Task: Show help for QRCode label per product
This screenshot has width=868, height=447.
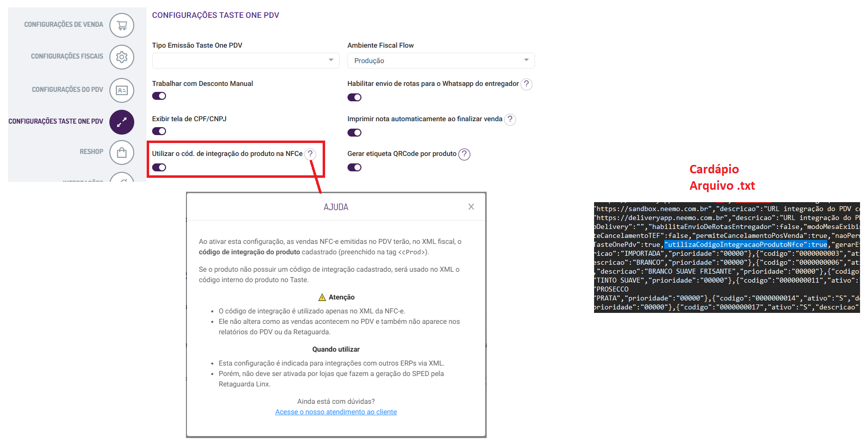Action: coord(464,154)
